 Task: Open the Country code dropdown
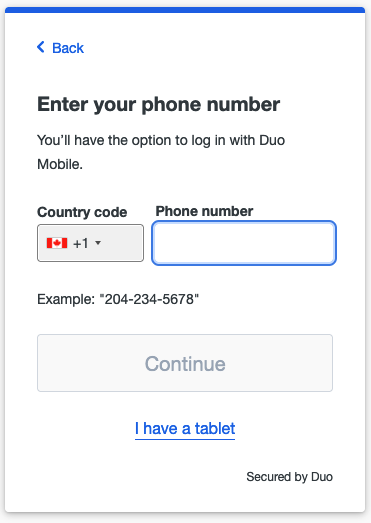point(90,243)
